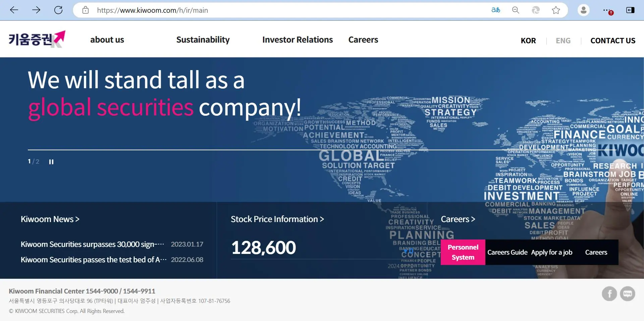644x321 pixels.
Task: Open the Kiwoom Facebook page icon
Action: [609, 294]
